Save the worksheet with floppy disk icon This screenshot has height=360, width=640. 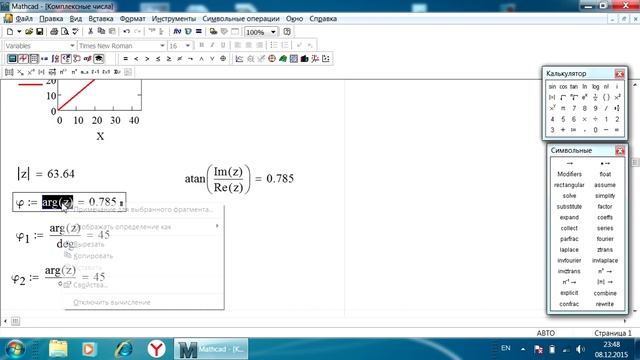click(x=39, y=31)
